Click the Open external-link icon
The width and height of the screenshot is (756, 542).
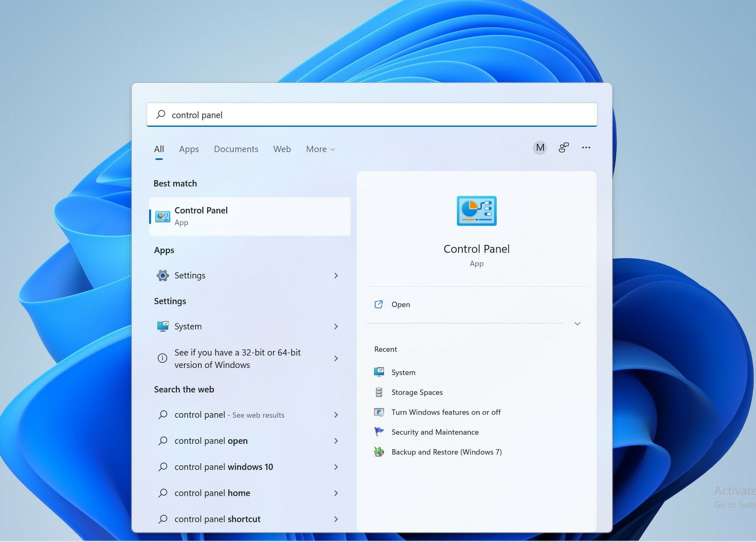tap(379, 304)
